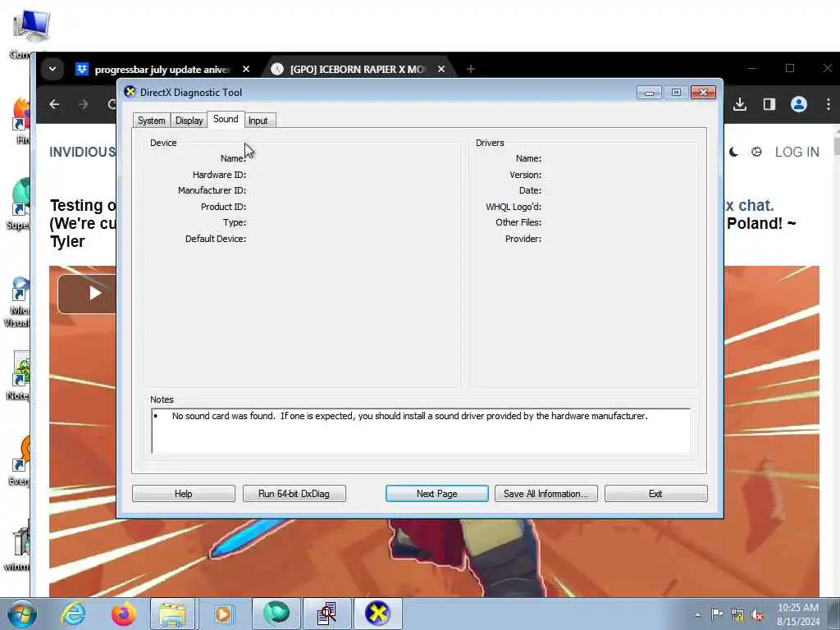Click the Action Center flag icon

point(717,614)
